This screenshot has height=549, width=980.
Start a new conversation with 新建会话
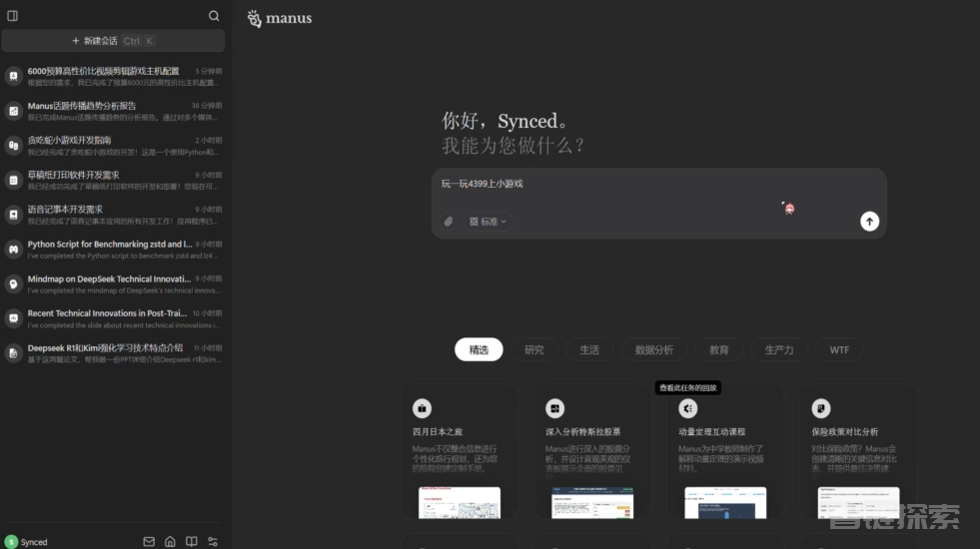(x=113, y=41)
